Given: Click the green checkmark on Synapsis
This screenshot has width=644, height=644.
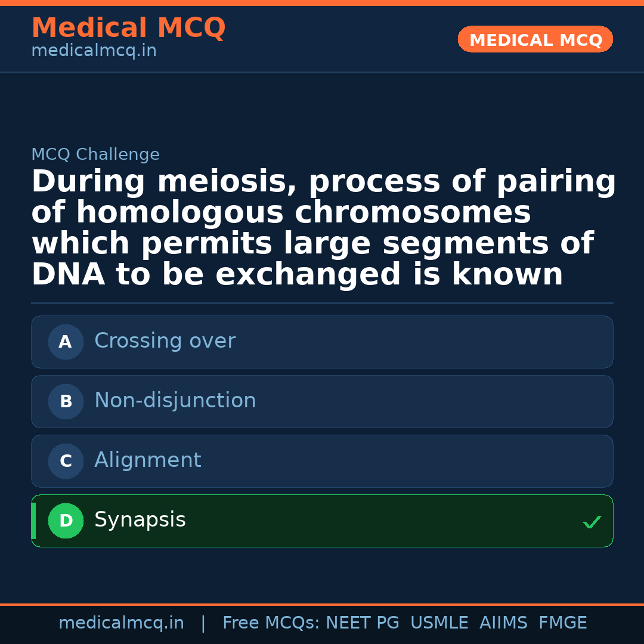Looking at the screenshot, I should tap(592, 522).
